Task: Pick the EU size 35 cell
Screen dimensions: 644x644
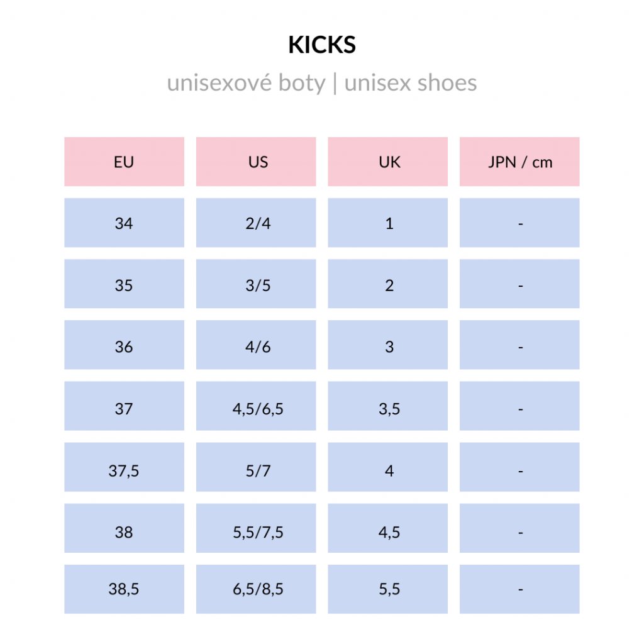Action: click(124, 284)
